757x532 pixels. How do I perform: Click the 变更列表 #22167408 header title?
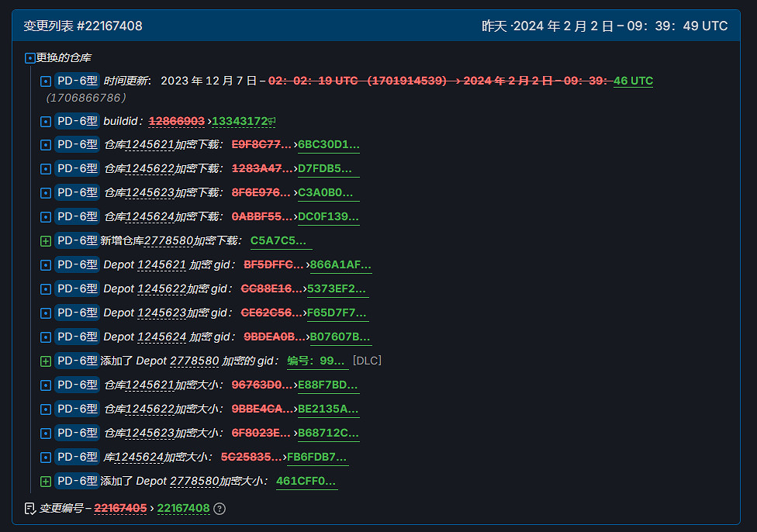click(x=83, y=26)
